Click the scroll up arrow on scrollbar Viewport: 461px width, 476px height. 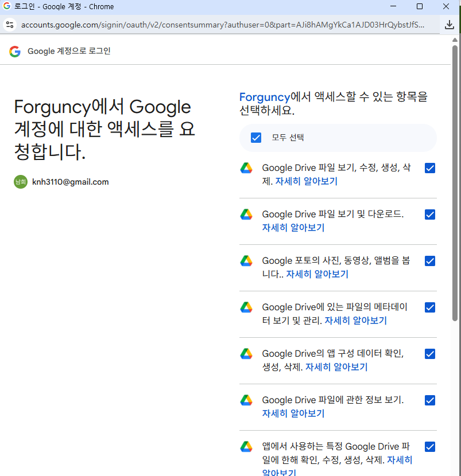click(x=455, y=40)
